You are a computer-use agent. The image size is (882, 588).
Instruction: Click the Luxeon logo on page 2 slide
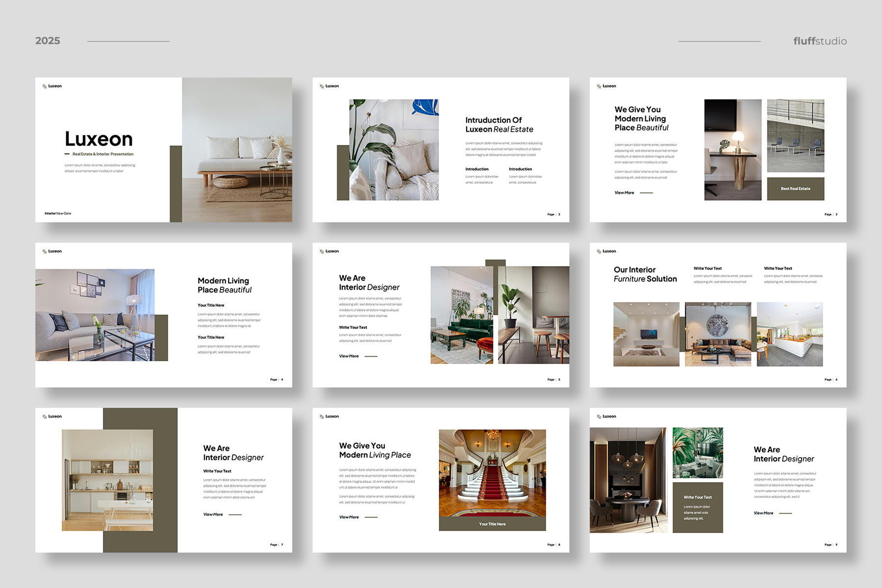pyautogui.click(x=329, y=86)
